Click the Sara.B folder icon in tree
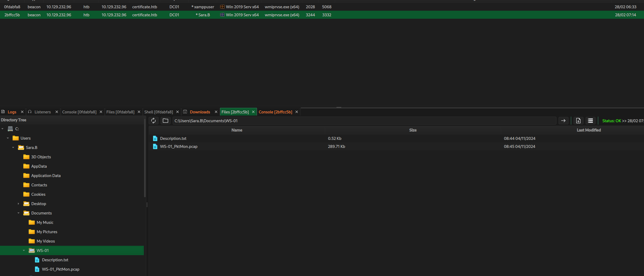644x276 pixels. (21, 147)
